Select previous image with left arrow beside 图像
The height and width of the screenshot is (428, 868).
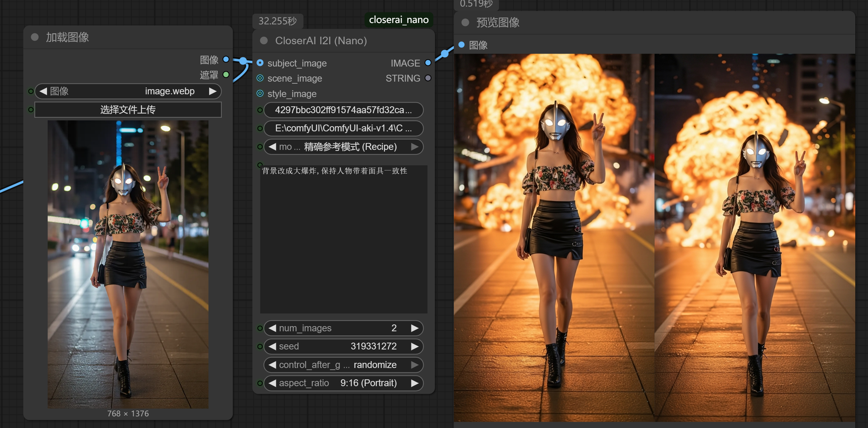click(43, 91)
